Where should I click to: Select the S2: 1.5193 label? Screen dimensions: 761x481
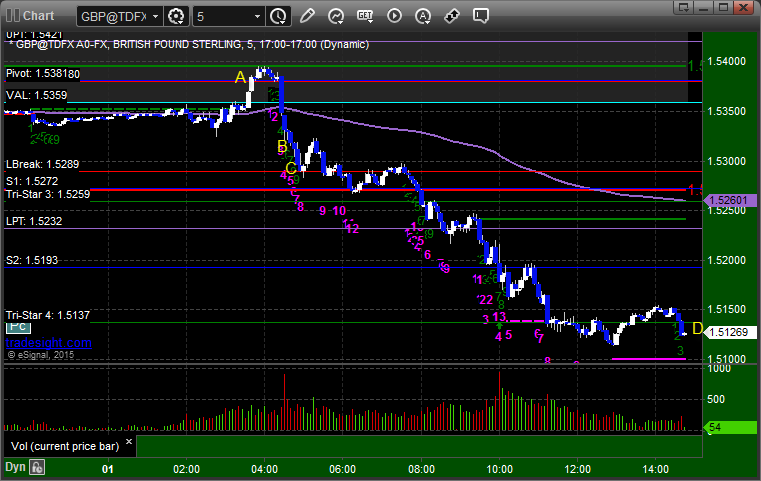(32, 260)
